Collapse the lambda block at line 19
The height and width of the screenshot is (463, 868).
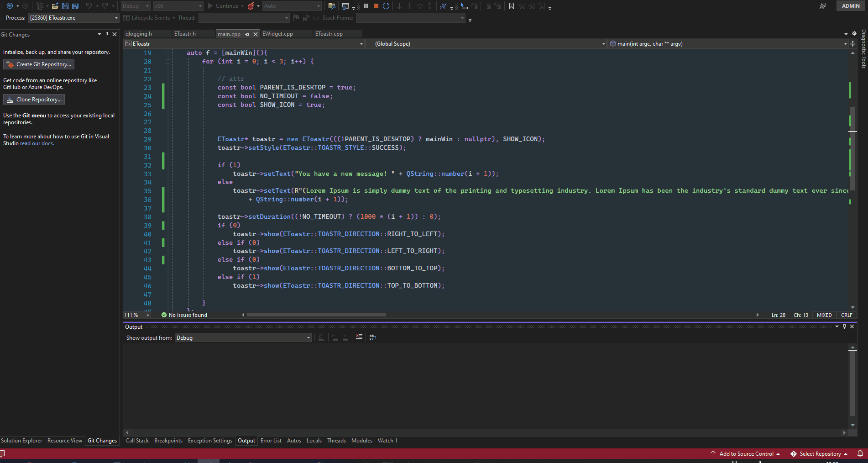tap(168, 53)
